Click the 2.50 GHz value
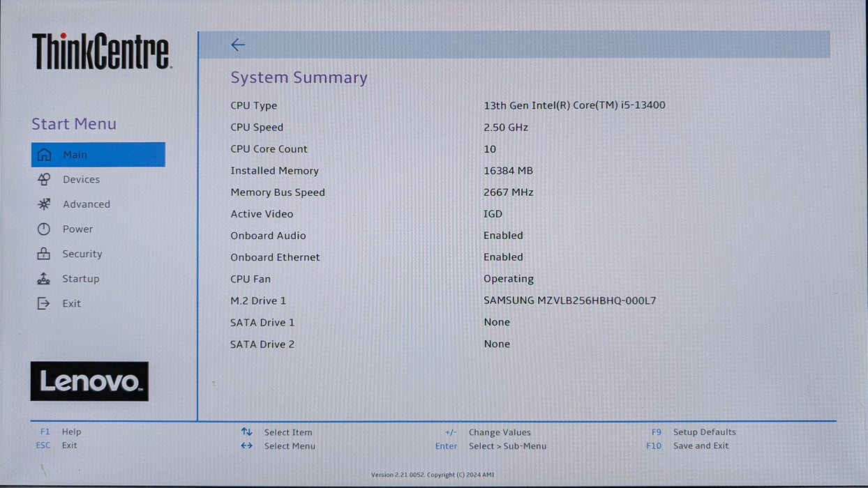The width and height of the screenshot is (868, 488). tap(506, 128)
